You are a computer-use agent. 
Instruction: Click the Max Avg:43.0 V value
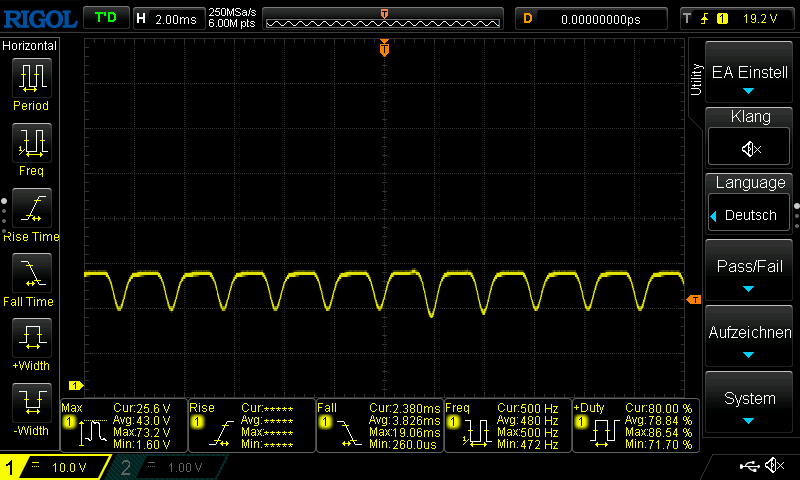(141, 421)
